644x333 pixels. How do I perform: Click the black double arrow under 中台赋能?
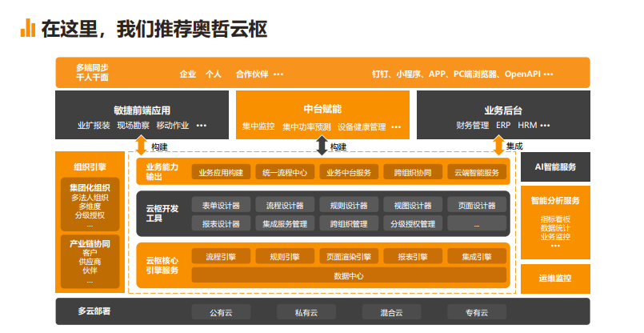pyautogui.click(x=322, y=146)
